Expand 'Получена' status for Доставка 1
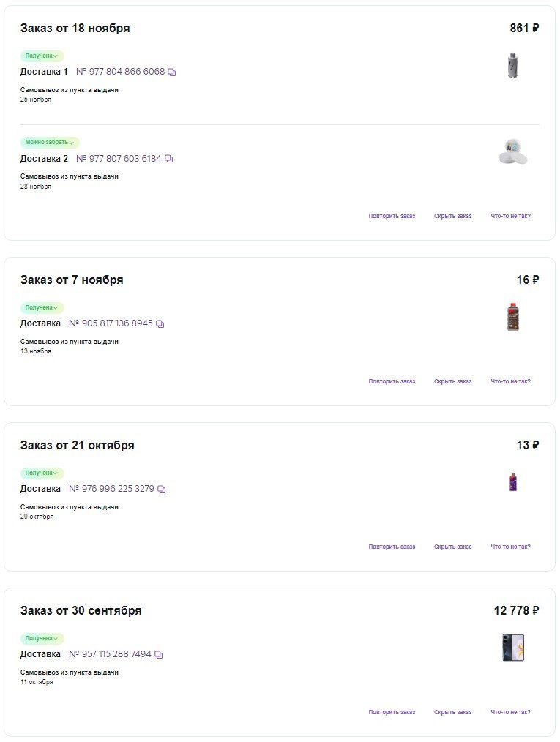Screen dimensions: 560x742 point(42,56)
